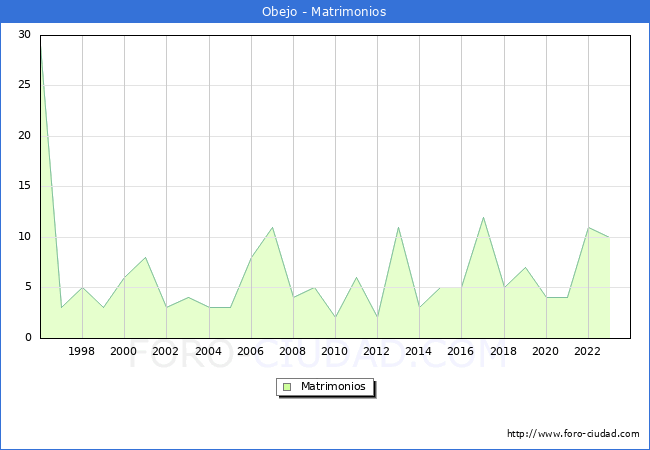This screenshot has width=650, height=450.
Task: Select the 2002 year label
Action: point(166,352)
